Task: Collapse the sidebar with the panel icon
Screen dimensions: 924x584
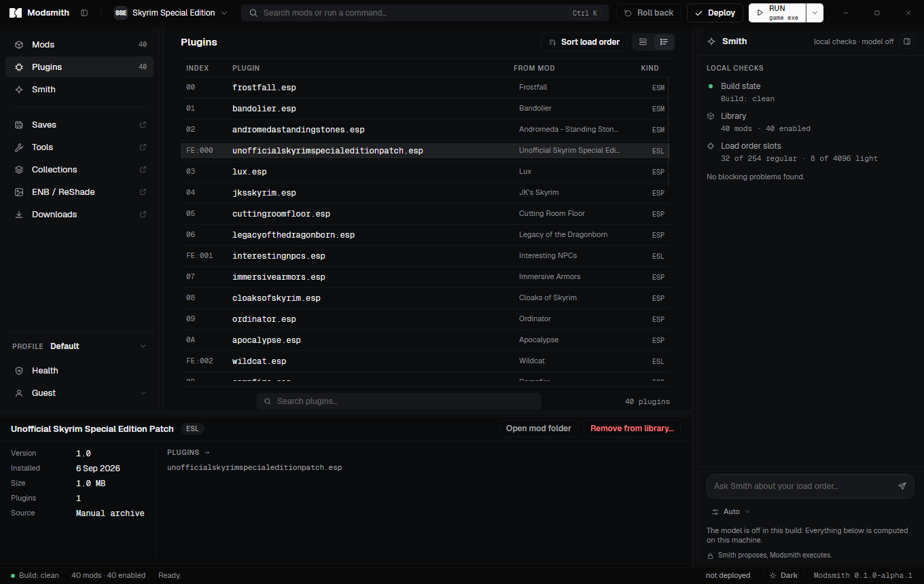Action: pyautogui.click(x=84, y=13)
